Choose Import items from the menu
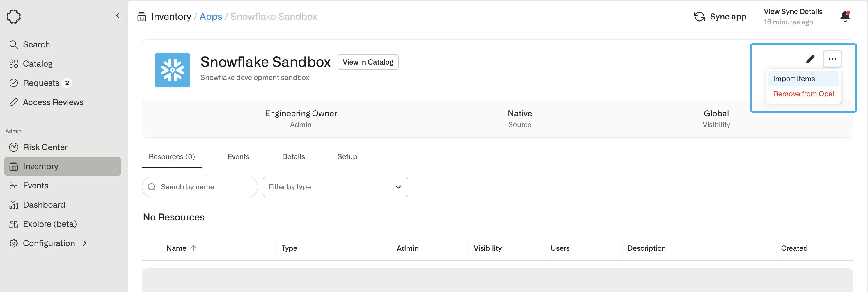The width and height of the screenshot is (868, 292). [803, 79]
